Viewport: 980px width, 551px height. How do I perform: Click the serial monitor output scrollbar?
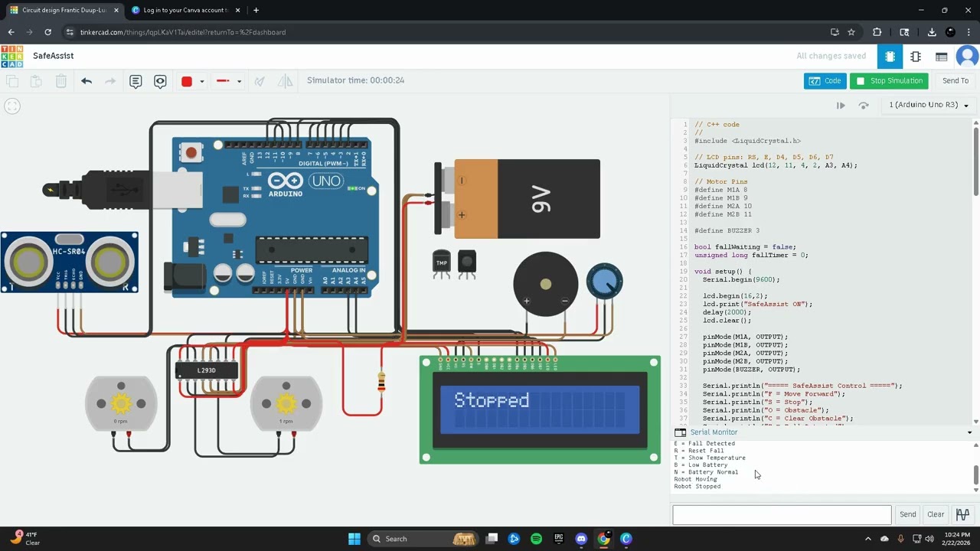point(975,474)
